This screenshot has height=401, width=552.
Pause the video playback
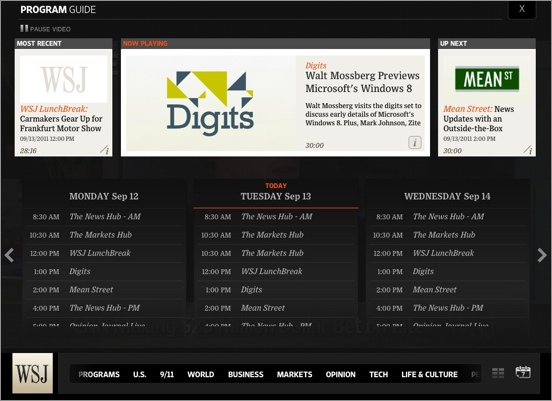(45, 29)
